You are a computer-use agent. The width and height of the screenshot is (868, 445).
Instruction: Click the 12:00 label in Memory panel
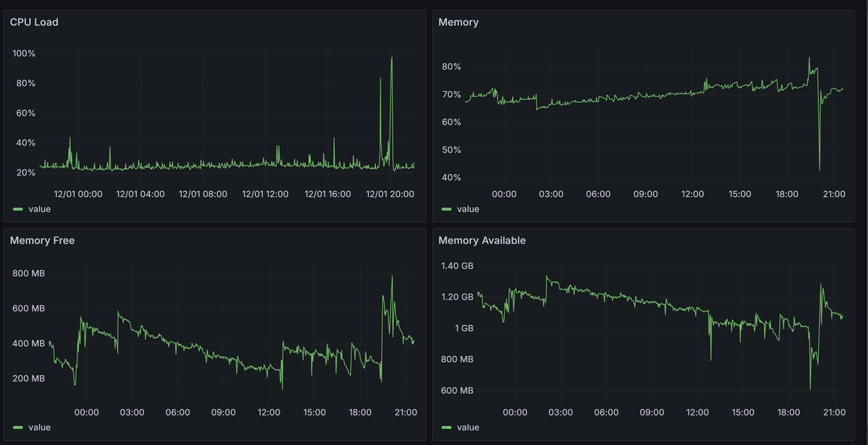[x=693, y=194]
